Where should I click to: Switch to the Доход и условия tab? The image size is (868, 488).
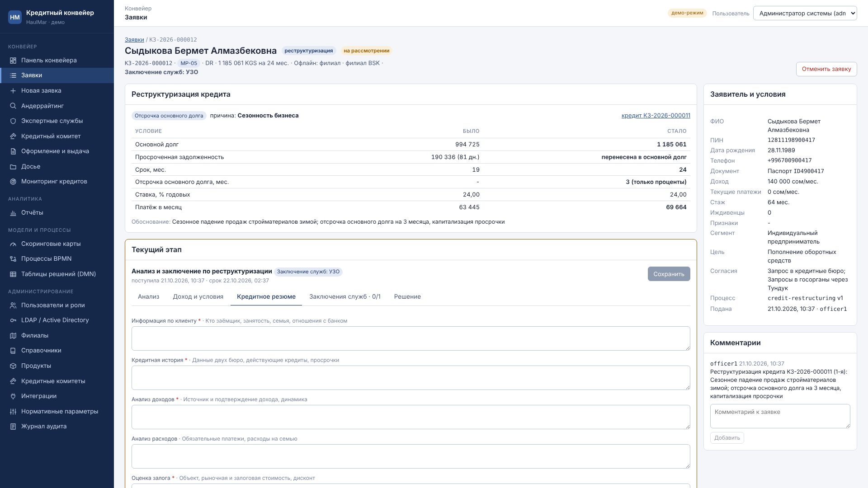click(198, 297)
